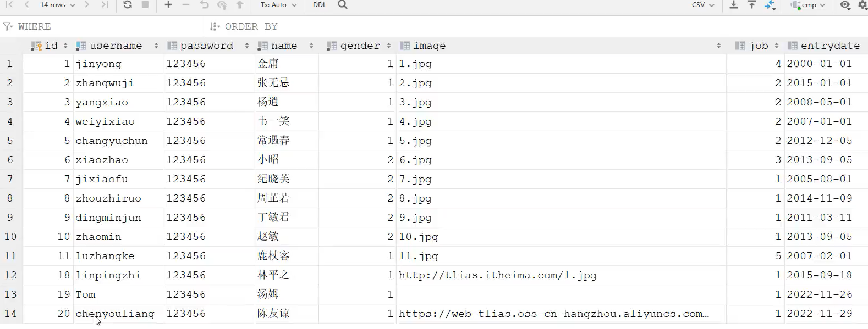Select the 张无忌 name cell
The height and width of the screenshot is (329, 868).
point(287,83)
